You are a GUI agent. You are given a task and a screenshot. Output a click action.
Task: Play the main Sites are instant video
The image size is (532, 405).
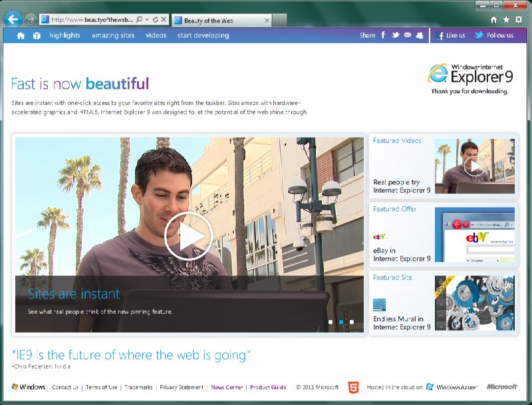188,236
